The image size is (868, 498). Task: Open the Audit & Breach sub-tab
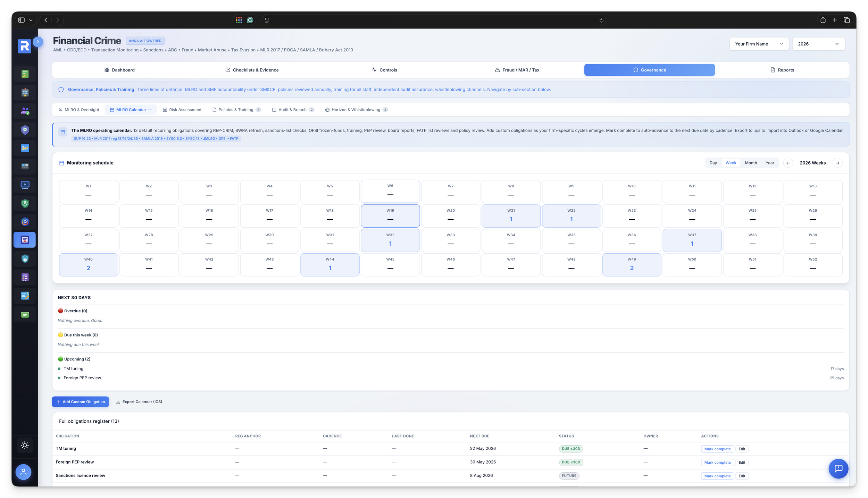[x=293, y=110]
